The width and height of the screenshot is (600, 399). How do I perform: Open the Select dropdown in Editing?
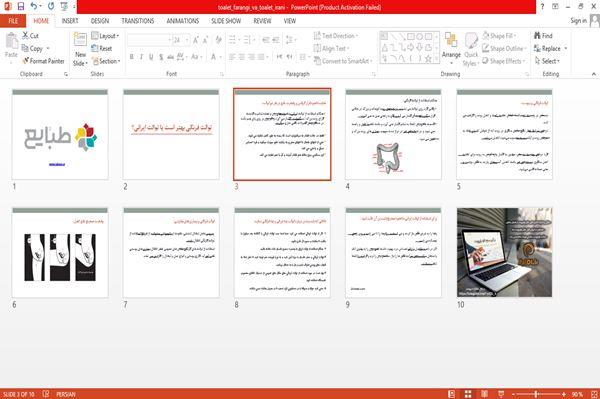[547, 61]
